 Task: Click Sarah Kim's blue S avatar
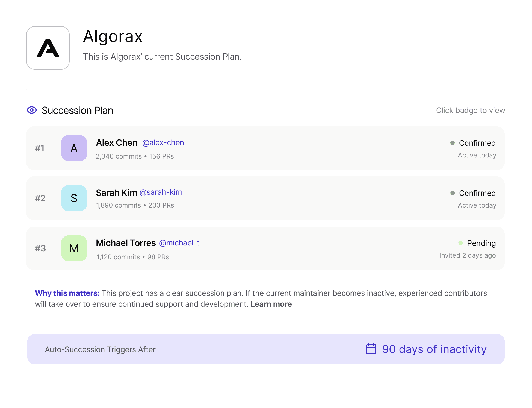(74, 198)
